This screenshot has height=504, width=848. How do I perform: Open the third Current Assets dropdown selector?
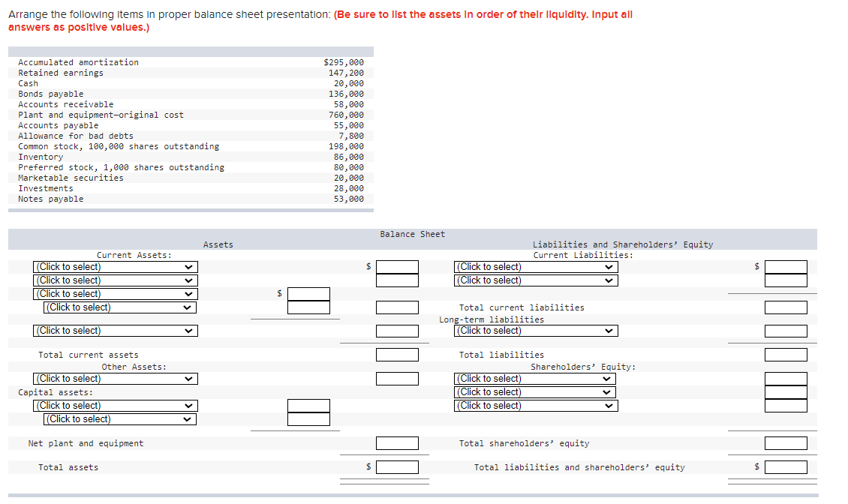[x=115, y=293]
